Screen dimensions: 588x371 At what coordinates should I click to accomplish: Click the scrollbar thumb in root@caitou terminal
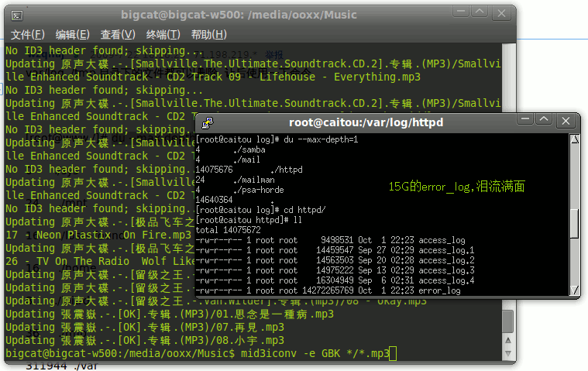click(574, 223)
